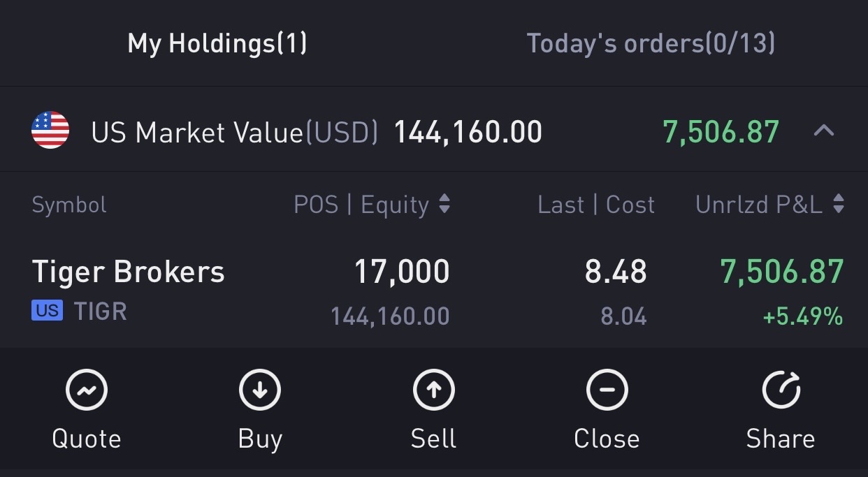Sort holdings by POS | Equity arrows
The image size is (868, 477).
(x=444, y=205)
